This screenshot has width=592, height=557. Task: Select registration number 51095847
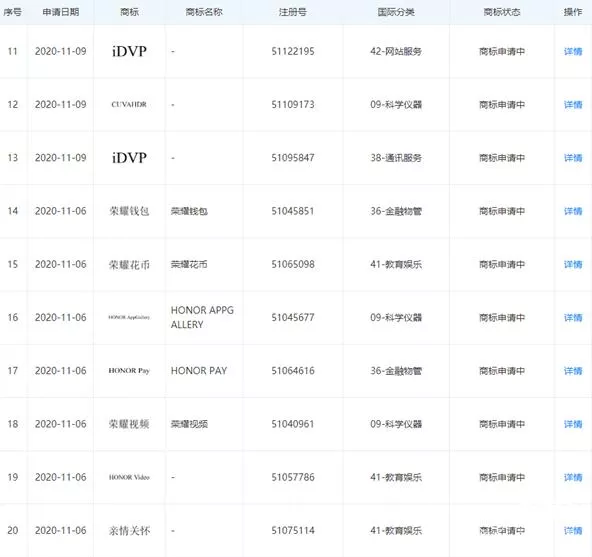click(293, 158)
